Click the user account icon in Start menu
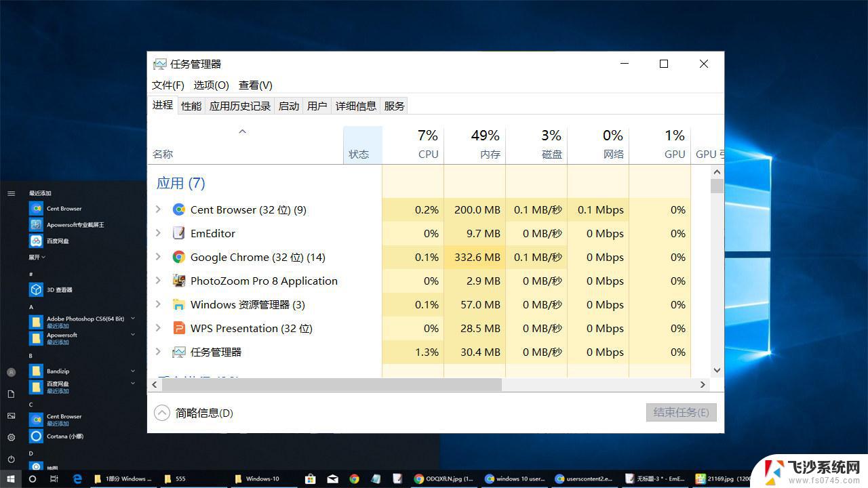 click(11, 372)
